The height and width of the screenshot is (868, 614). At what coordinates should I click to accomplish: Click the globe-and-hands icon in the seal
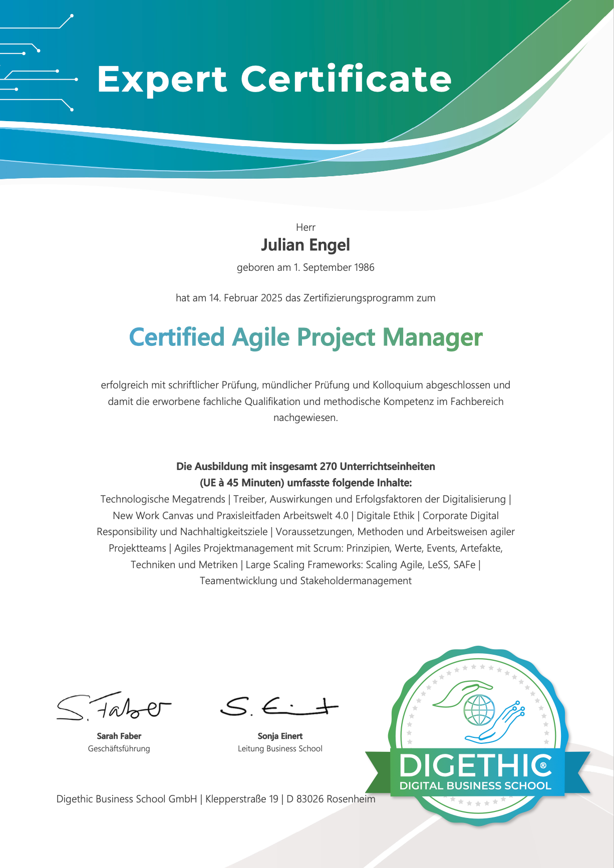coord(479,711)
